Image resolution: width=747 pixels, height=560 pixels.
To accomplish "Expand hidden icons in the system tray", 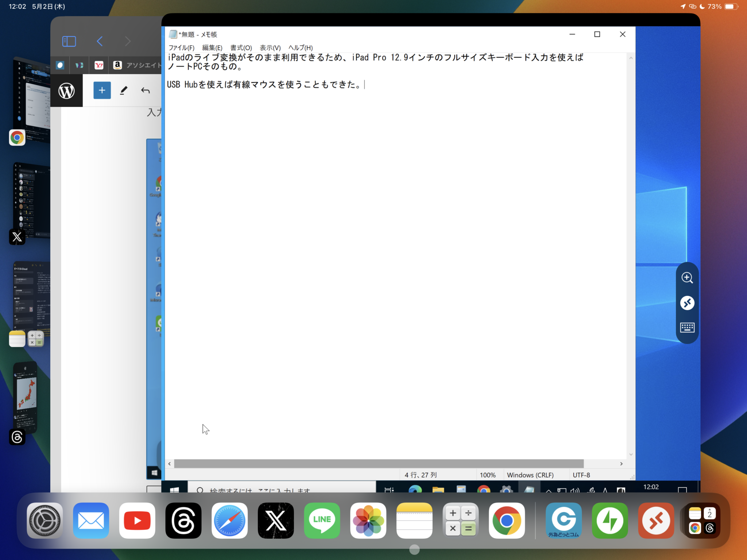I will [548, 491].
